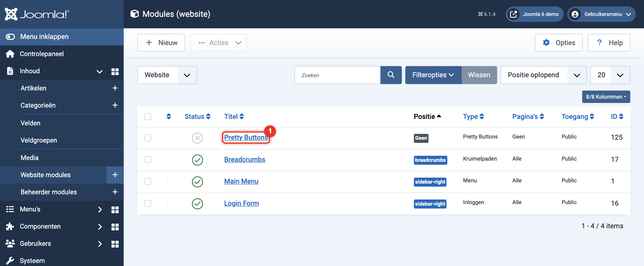Open Inhoud dashboard grid icon
Screen dimensions: 644x266
point(115,71)
